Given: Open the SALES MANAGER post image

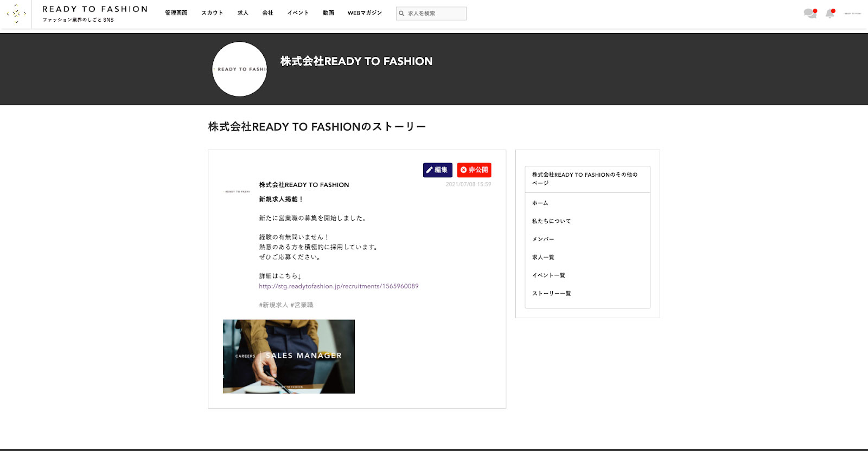Looking at the screenshot, I should [x=289, y=357].
